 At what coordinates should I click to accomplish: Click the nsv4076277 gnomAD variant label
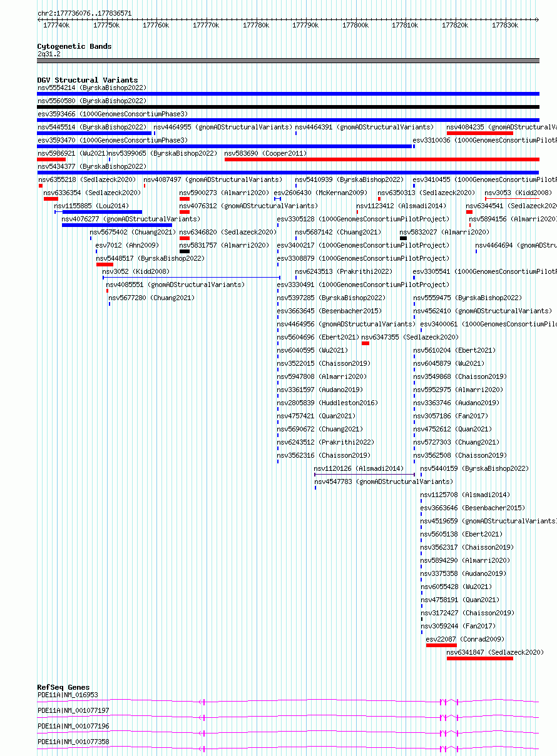131,219
